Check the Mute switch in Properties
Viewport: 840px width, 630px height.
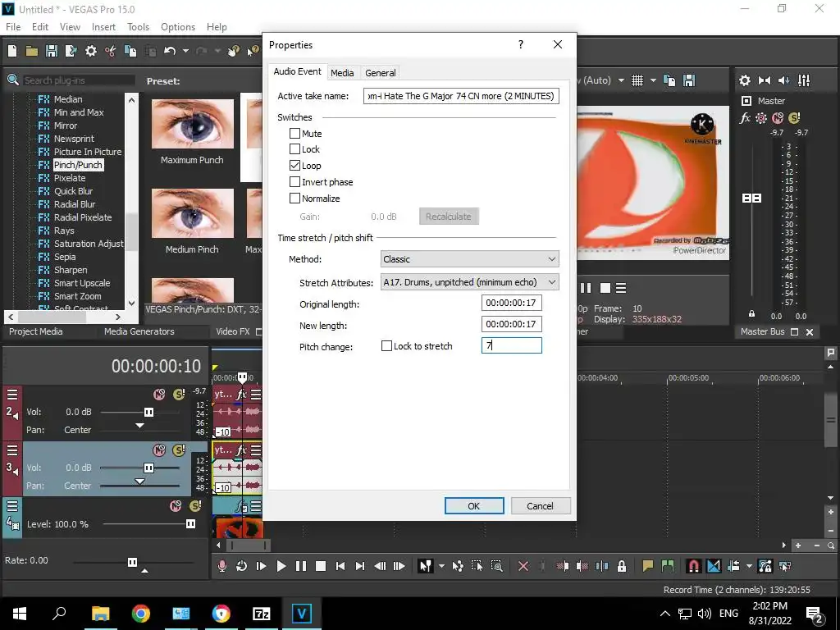(x=294, y=134)
